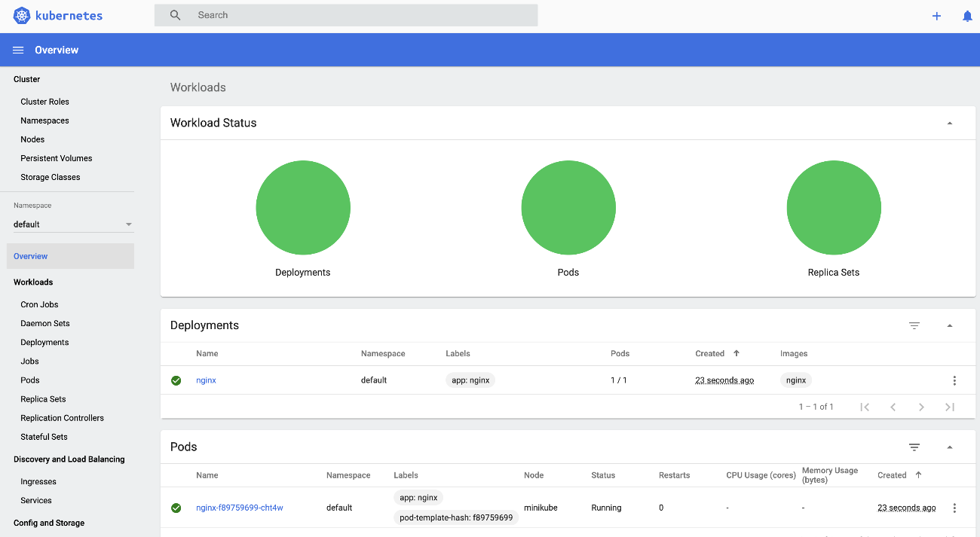
Task: Collapse the Deployments card
Action: point(950,325)
